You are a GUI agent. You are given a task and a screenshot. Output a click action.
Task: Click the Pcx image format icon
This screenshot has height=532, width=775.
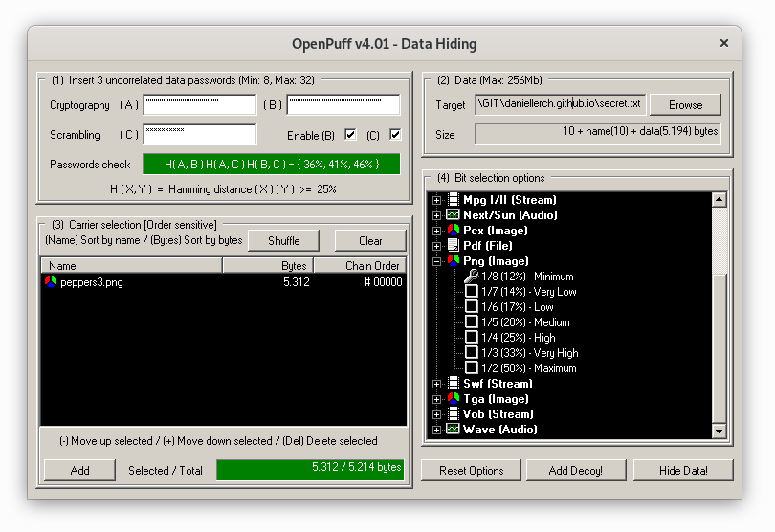(454, 231)
